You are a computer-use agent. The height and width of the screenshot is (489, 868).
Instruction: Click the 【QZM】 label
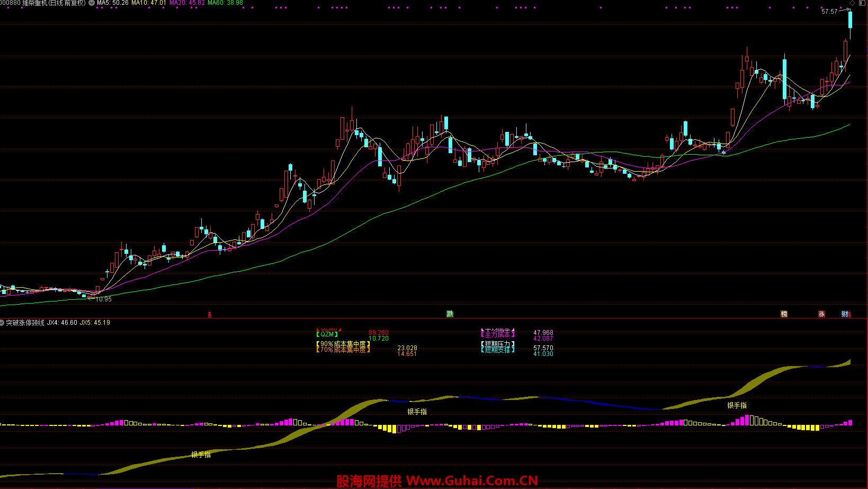tap(327, 334)
